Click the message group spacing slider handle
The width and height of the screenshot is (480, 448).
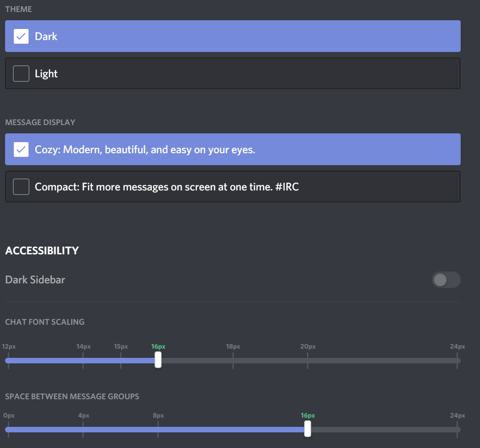307,429
